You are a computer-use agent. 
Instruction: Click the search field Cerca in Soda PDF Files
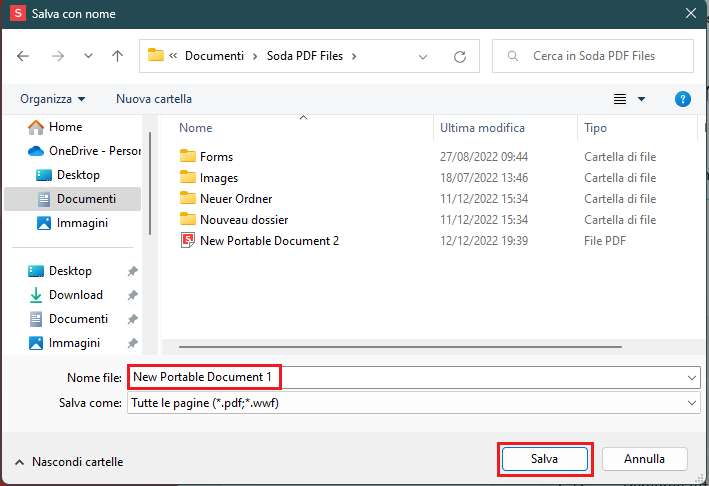click(593, 56)
